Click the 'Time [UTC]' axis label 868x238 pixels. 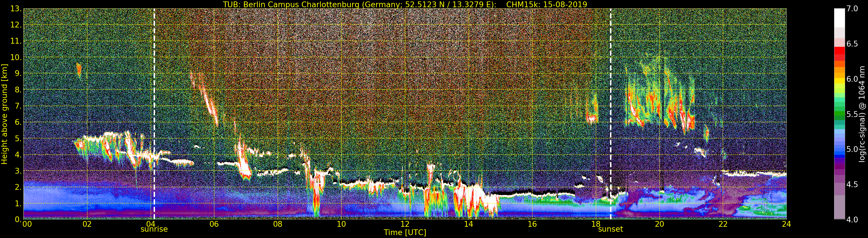tap(405, 232)
